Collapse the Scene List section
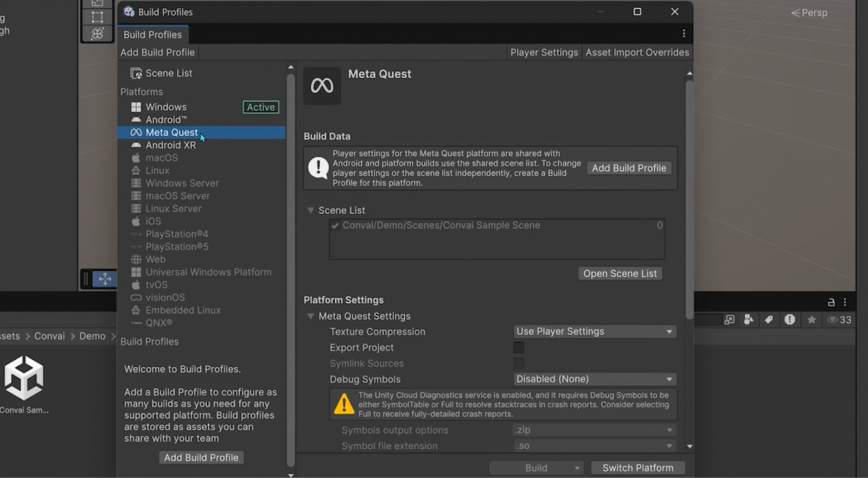 [311, 211]
